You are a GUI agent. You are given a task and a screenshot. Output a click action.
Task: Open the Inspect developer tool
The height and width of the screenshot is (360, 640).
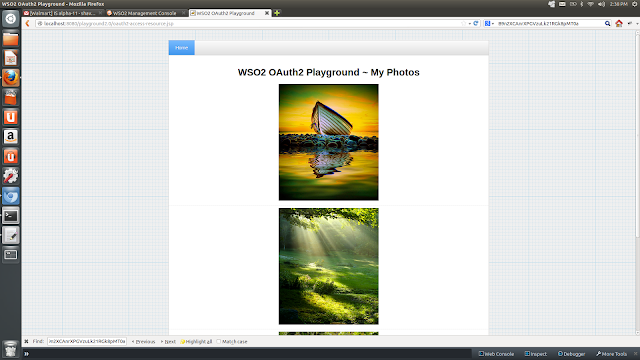[x=536, y=354]
